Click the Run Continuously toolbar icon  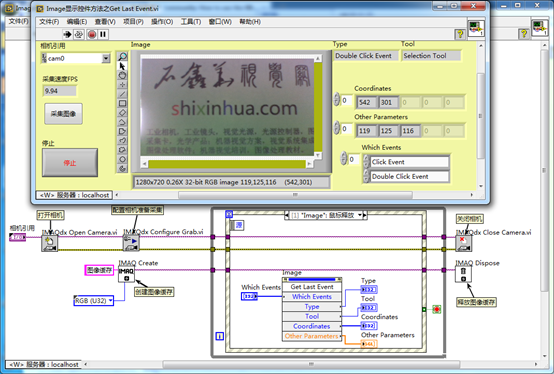pyautogui.click(x=79, y=34)
